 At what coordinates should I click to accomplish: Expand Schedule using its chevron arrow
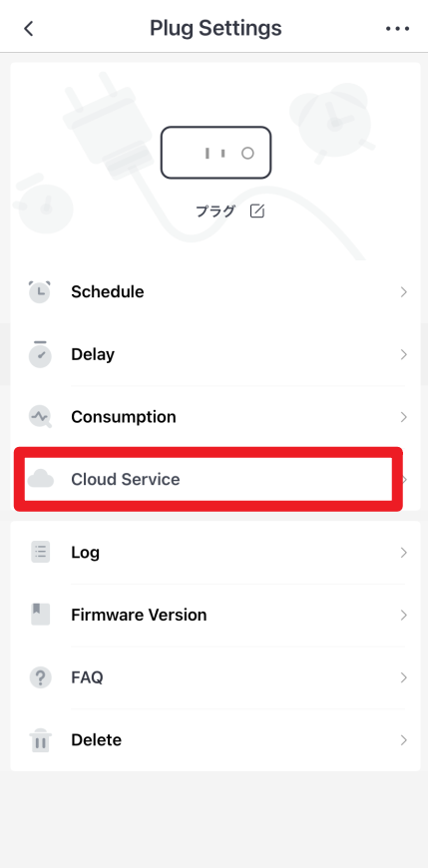404,291
